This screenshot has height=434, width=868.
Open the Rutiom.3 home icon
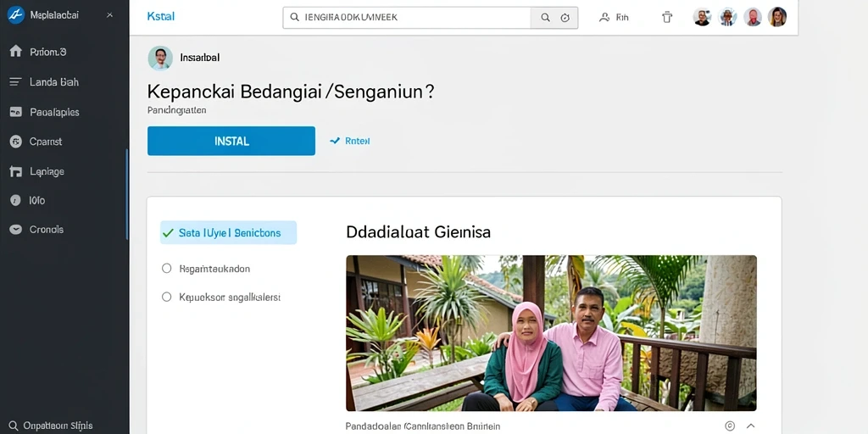point(15,52)
